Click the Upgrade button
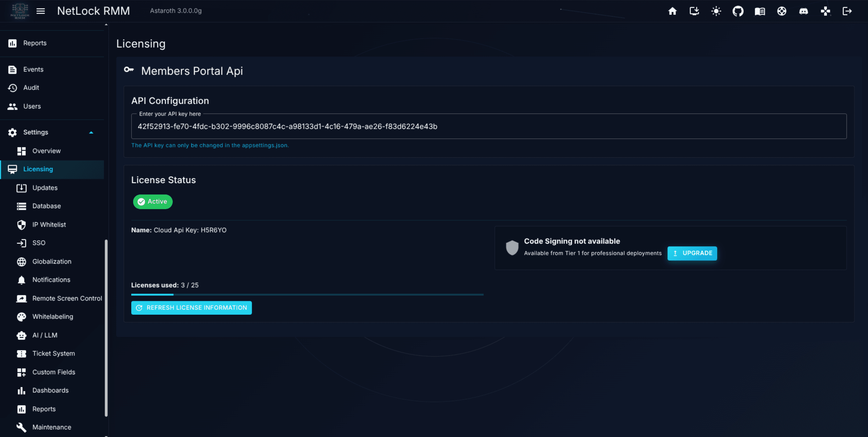Screen dimensions: 868x437 click(x=692, y=253)
